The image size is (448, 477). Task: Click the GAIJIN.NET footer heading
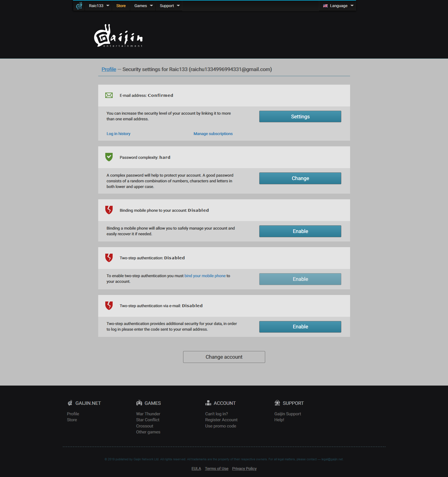[x=88, y=403]
